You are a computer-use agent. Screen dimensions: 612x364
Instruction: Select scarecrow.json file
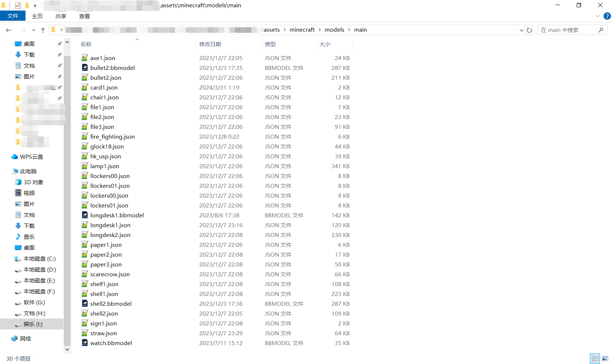point(110,274)
